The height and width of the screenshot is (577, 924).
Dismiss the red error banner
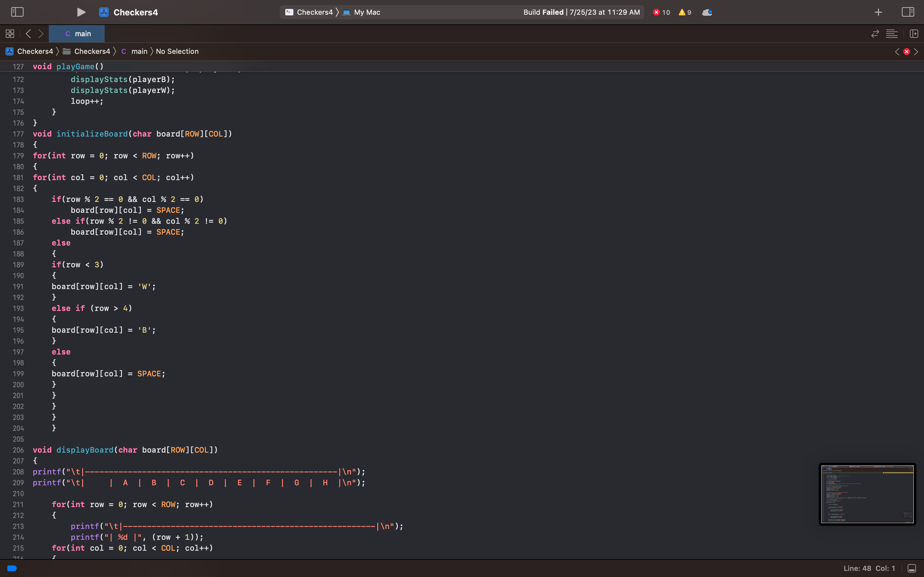906,52
